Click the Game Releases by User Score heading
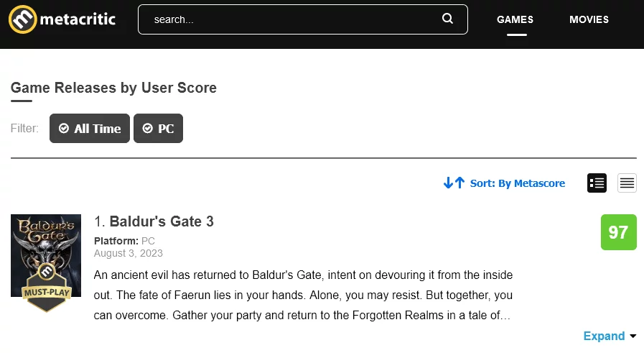The width and height of the screenshot is (644, 353). [113, 88]
